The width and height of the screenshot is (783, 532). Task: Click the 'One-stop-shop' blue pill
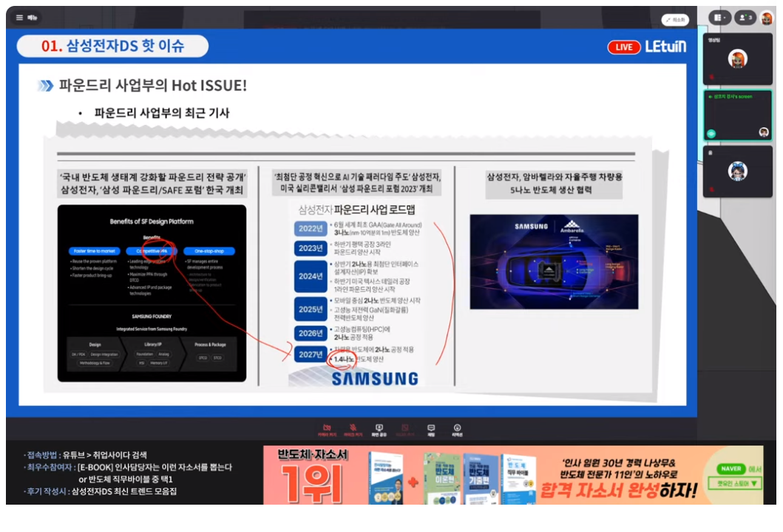tap(209, 251)
